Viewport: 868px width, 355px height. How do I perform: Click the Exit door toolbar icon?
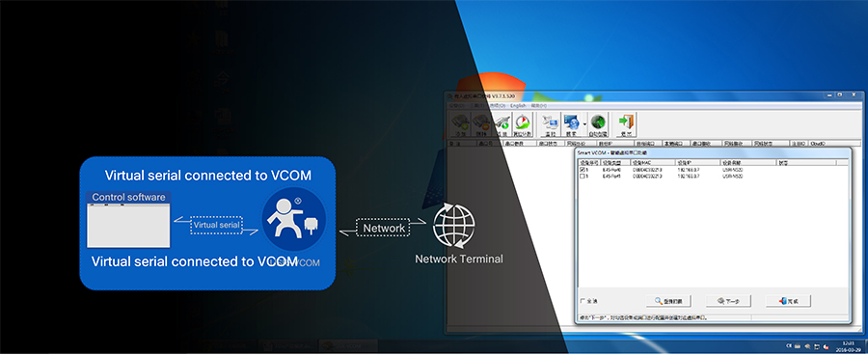coord(626,124)
